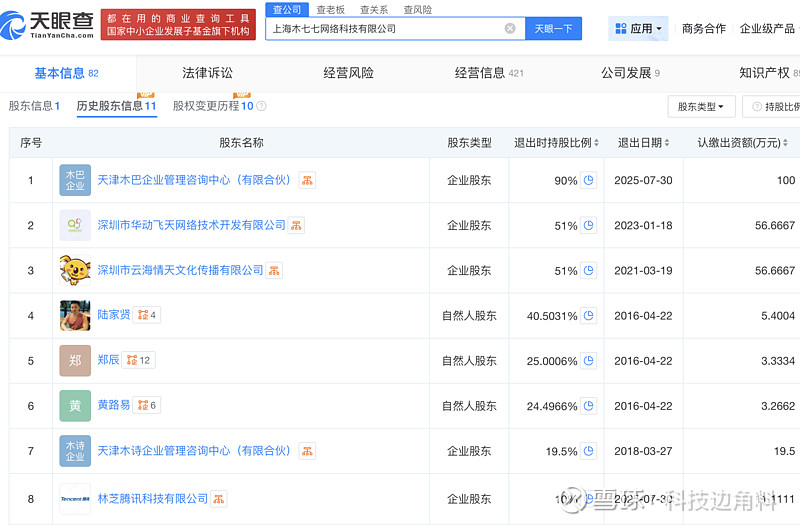
Task: Open equity structure icon for 深圳市云海情天文化传播有限公司
Action: [x=274, y=270]
